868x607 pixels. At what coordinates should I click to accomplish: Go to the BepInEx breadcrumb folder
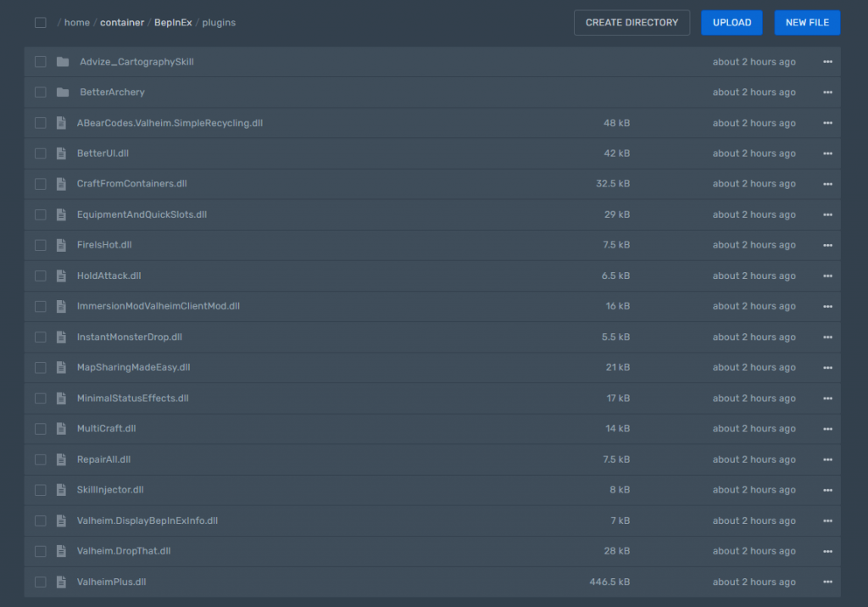[173, 23]
